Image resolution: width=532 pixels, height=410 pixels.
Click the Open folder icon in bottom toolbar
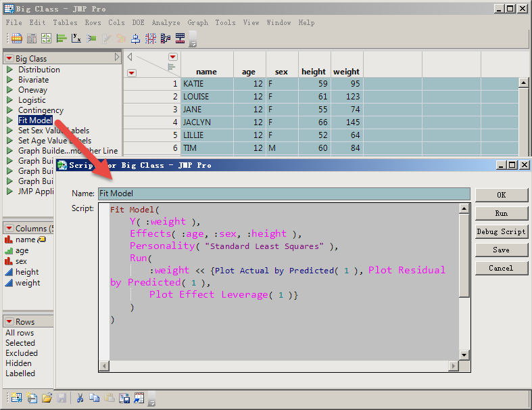tap(47, 398)
